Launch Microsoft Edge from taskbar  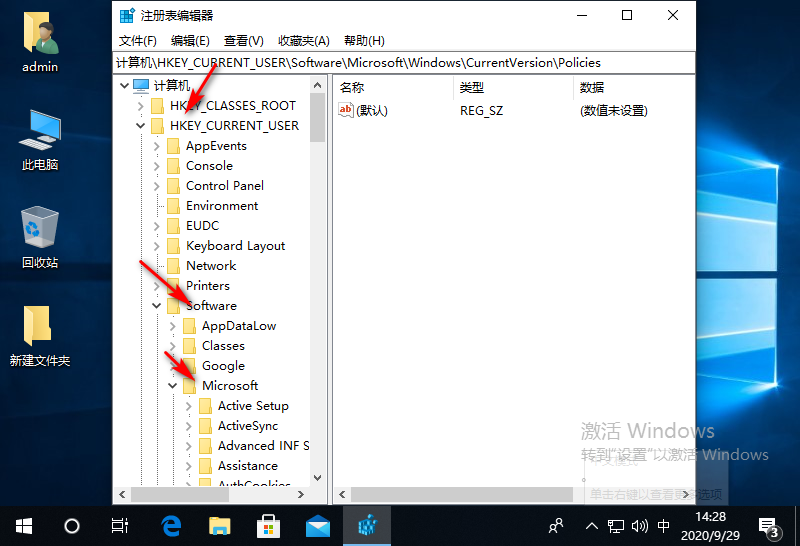(x=171, y=526)
